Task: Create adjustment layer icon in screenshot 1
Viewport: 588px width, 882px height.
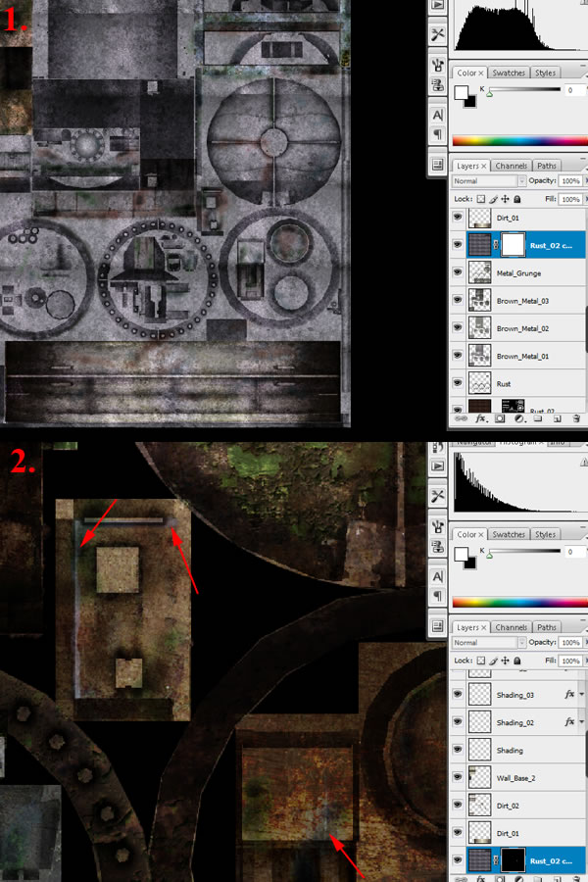Action: [519, 418]
